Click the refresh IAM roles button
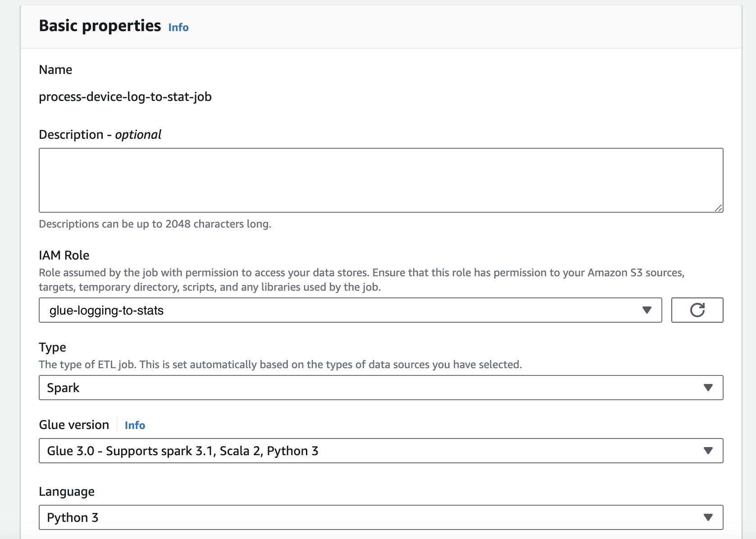The image size is (756, 539). pos(697,310)
